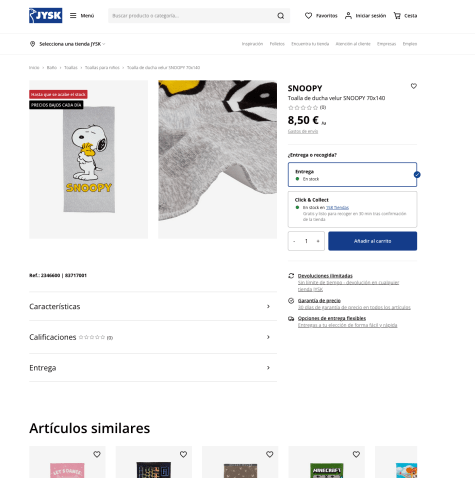The height and width of the screenshot is (478, 475).
Task: Open Selecciona una tienda JYSK dropdown
Action: [68, 44]
